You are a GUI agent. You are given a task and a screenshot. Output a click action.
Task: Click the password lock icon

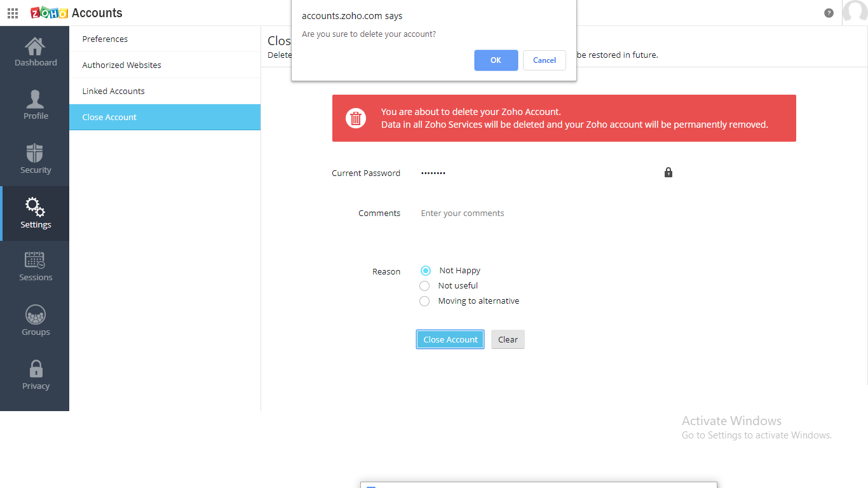pos(668,172)
